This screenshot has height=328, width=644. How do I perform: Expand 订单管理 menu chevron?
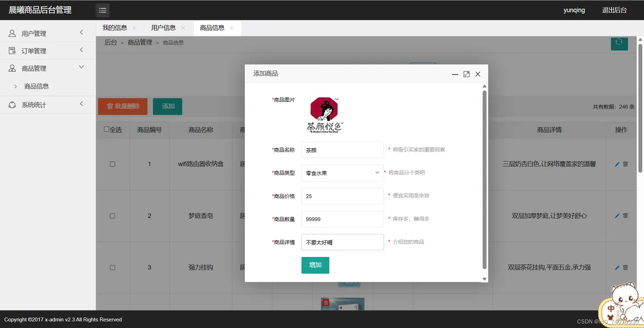[x=81, y=50]
